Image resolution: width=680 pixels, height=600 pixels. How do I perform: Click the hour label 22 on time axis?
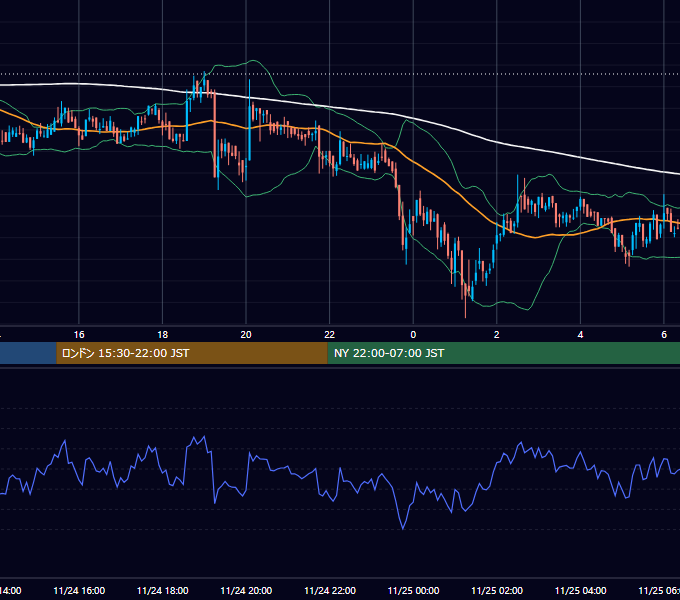pyautogui.click(x=330, y=335)
